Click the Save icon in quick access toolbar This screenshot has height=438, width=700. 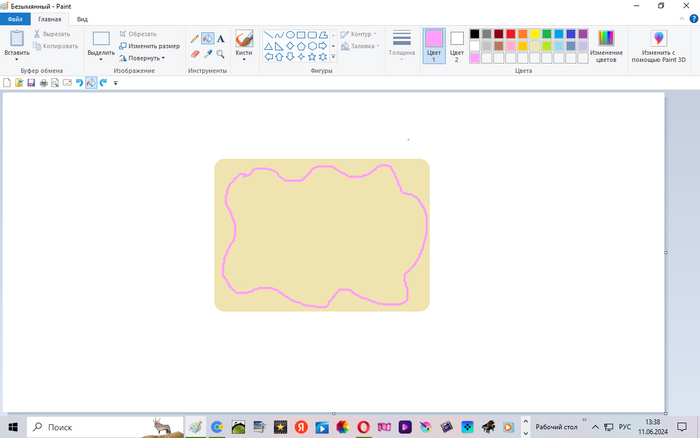pos(31,83)
